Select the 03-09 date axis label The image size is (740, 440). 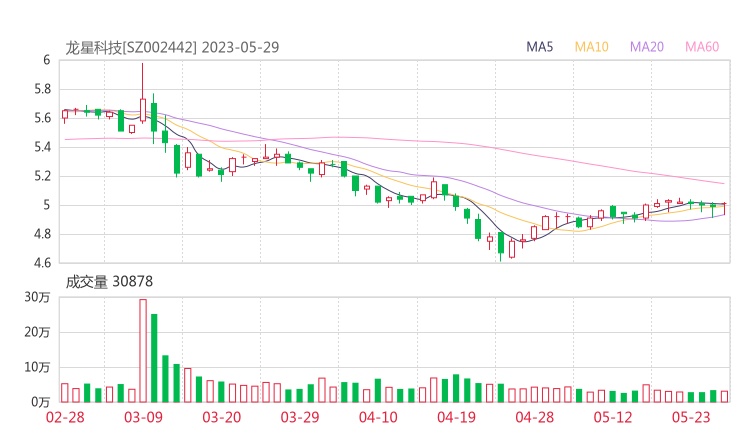[x=143, y=417]
